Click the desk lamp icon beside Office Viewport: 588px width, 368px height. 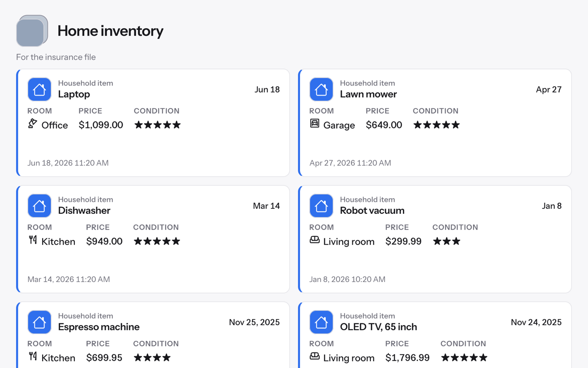[x=33, y=124]
